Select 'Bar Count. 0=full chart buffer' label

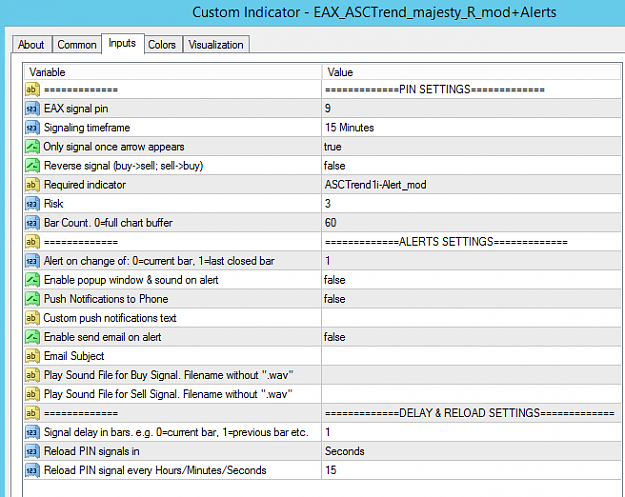pos(108,223)
